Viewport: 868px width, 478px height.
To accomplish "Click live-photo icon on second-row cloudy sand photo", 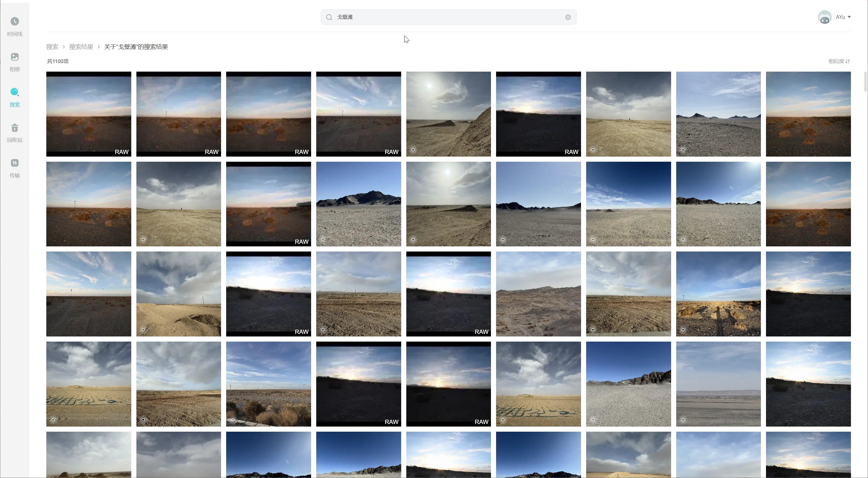I will [x=143, y=240].
